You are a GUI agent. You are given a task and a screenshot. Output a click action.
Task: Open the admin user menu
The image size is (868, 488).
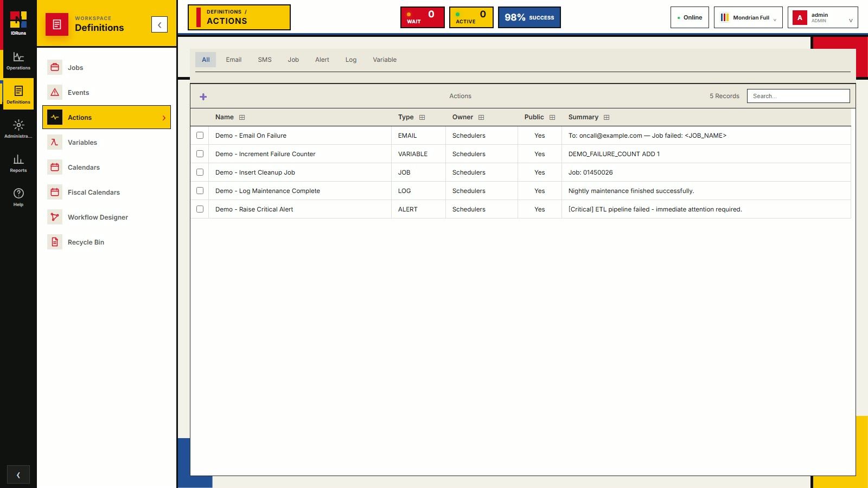click(822, 17)
